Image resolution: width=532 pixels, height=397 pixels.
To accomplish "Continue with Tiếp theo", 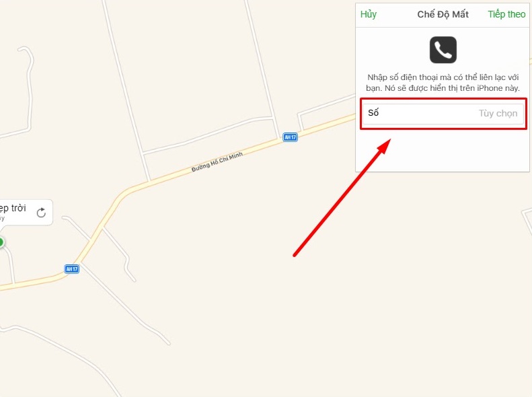I will point(506,14).
